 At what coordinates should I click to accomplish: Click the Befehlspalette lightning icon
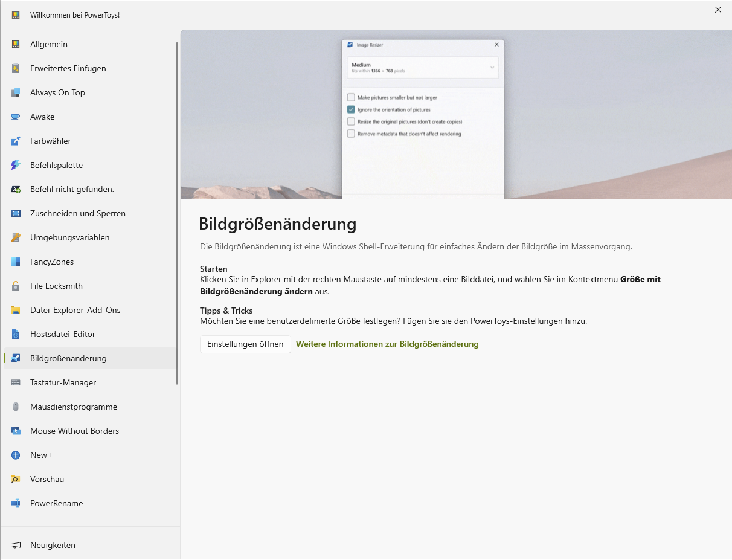(16, 165)
